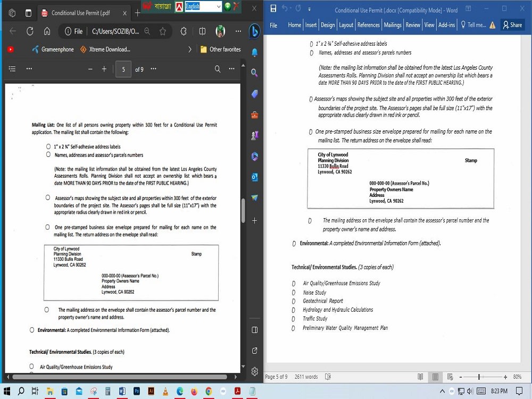
Task: Open Bing Copilot sidebar button
Action: coord(254,31)
